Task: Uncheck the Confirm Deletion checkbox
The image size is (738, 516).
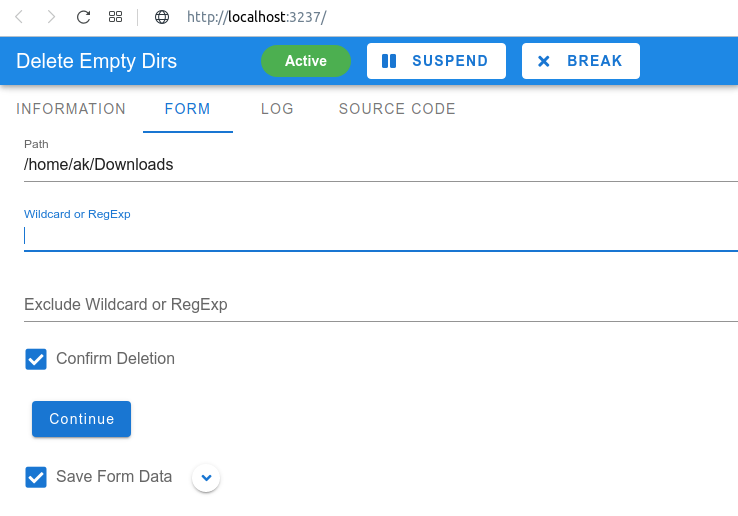Action: click(36, 359)
